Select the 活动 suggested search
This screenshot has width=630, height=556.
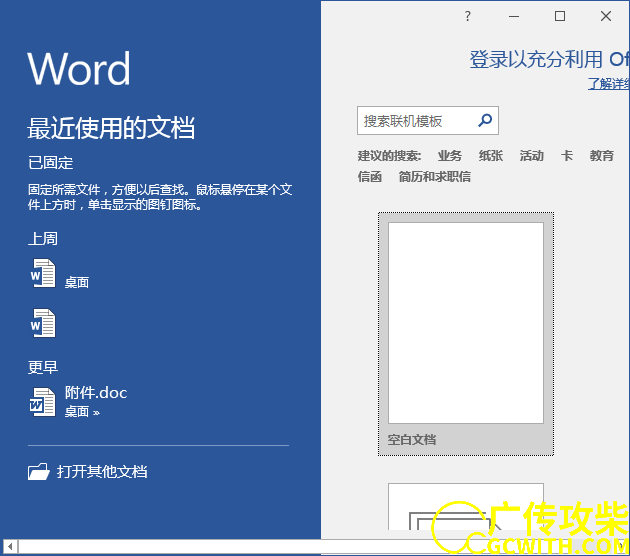[x=532, y=155]
